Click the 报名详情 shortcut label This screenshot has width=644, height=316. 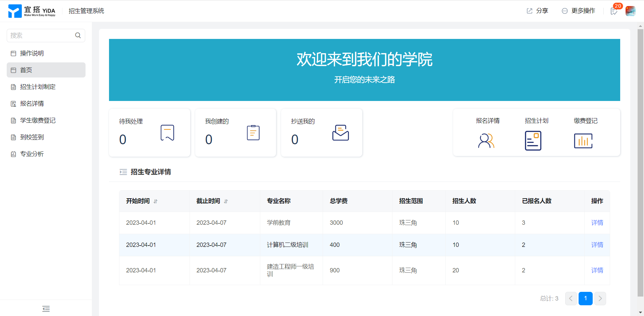[x=488, y=121]
